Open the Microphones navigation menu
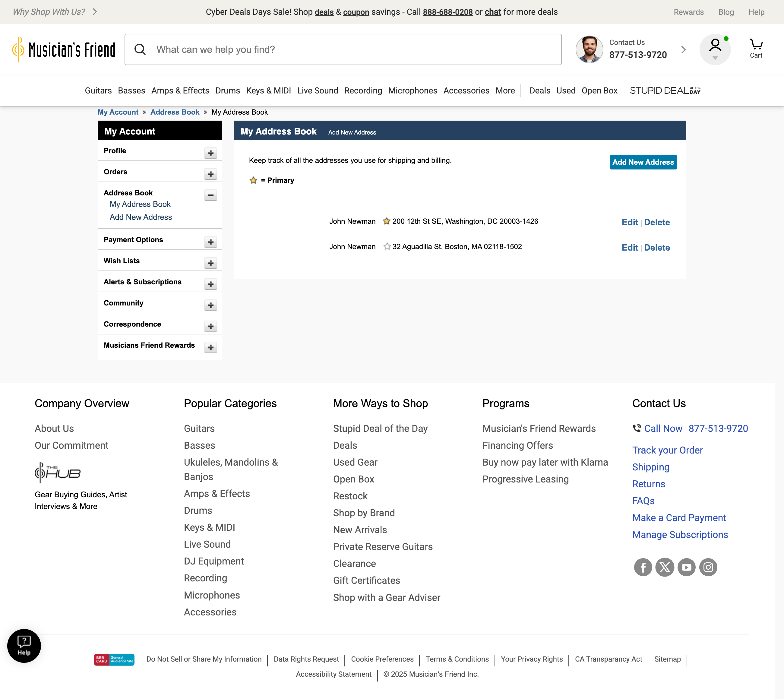 [413, 91]
